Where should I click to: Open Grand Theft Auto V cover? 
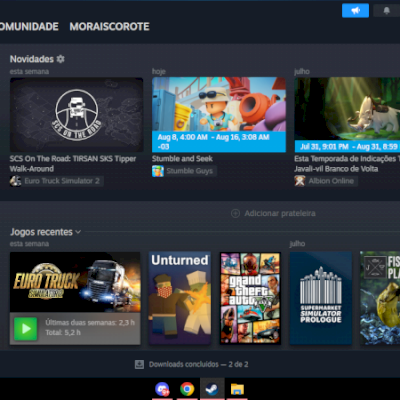click(250, 298)
